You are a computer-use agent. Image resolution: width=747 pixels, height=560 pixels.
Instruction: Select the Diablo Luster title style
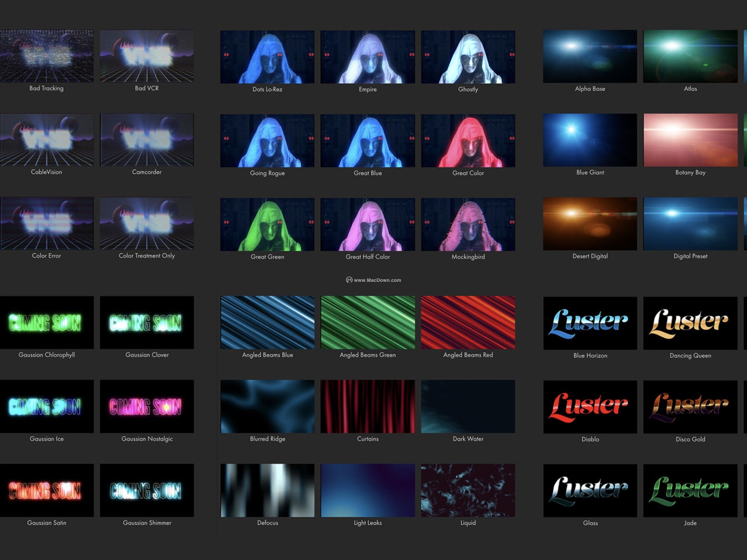[590, 407]
